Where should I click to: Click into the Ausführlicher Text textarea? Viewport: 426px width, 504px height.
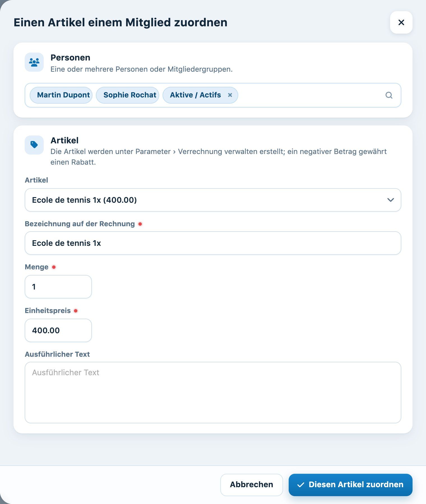213,393
